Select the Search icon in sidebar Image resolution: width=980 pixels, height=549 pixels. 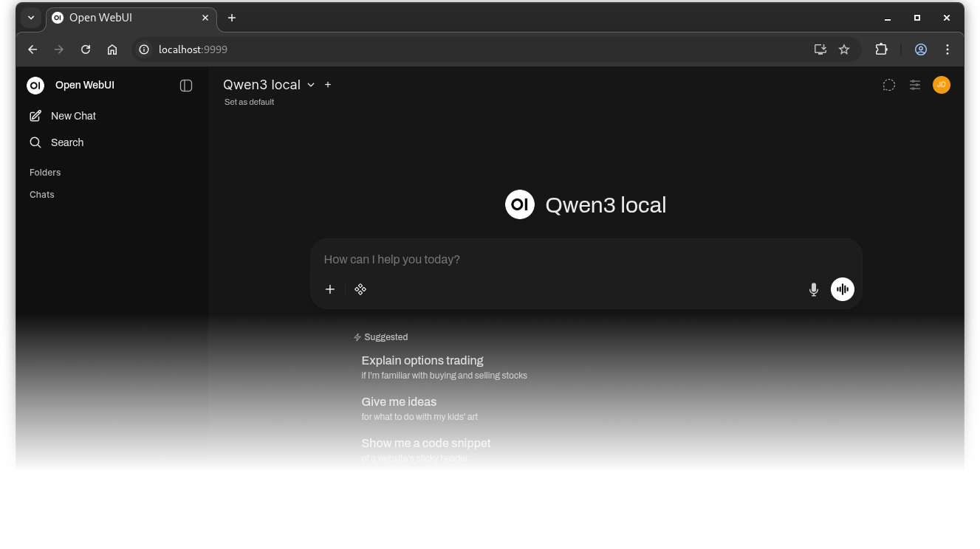tap(35, 142)
